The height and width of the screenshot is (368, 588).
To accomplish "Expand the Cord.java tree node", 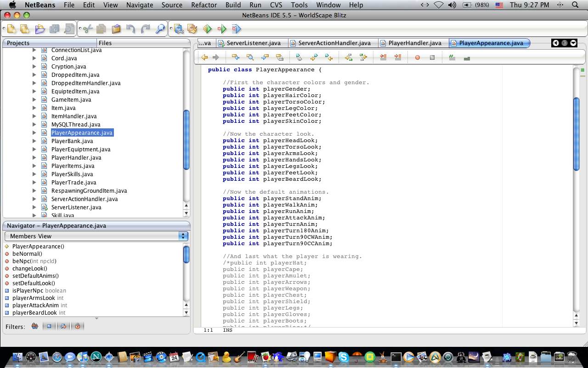I will coord(34,58).
